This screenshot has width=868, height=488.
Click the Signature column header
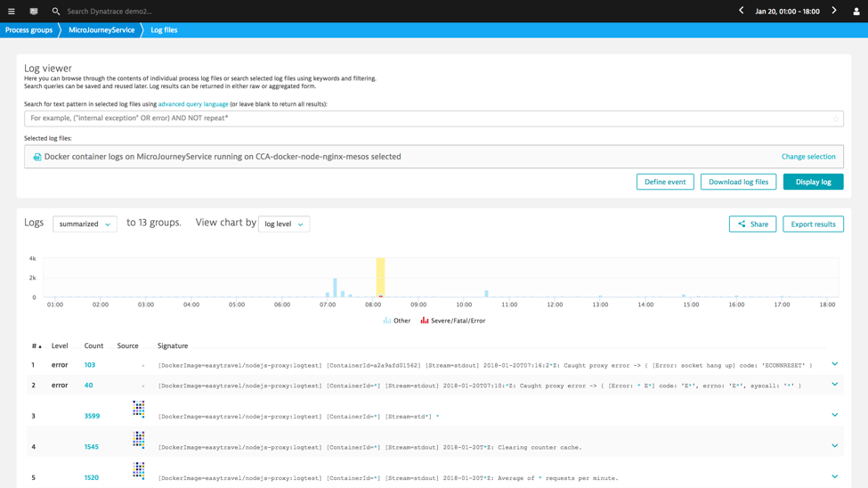[x=173, y=346]
